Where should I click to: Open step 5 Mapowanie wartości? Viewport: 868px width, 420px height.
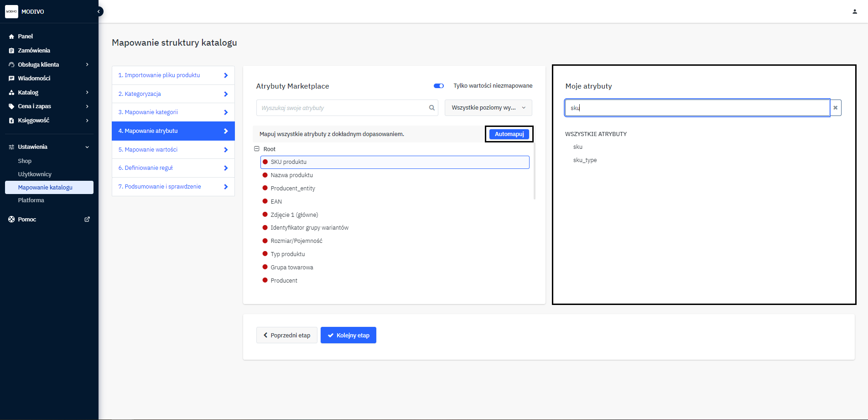pyautogui.click(x=173, y=150)
